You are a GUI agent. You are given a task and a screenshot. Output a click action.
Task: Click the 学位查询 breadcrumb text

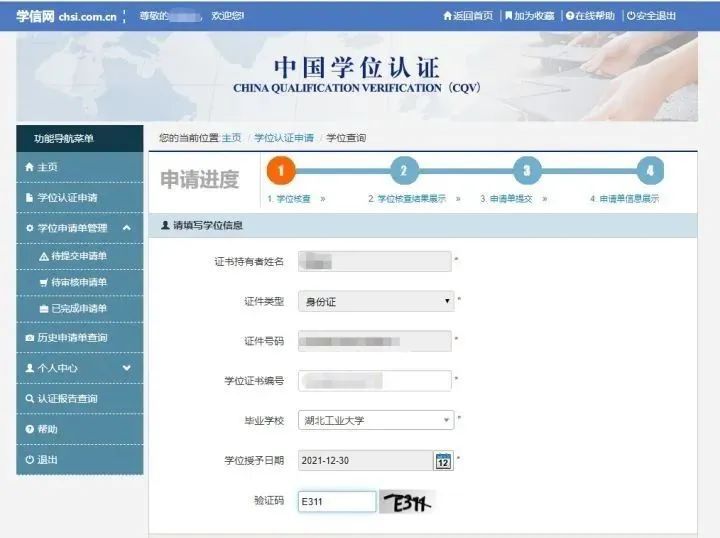(346, 138)
